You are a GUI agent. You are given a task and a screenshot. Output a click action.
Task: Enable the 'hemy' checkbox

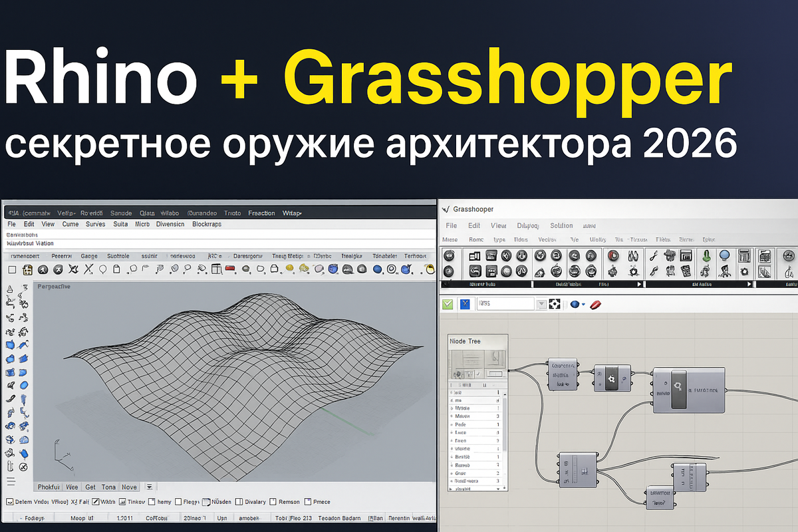point(152,502)
